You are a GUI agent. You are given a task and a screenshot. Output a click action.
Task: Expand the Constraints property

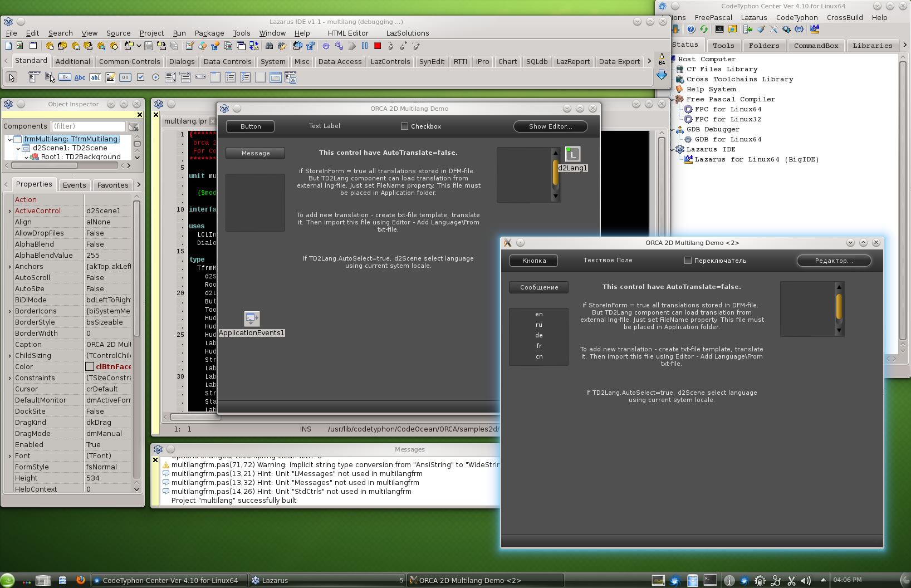click(x=9, y=378)
